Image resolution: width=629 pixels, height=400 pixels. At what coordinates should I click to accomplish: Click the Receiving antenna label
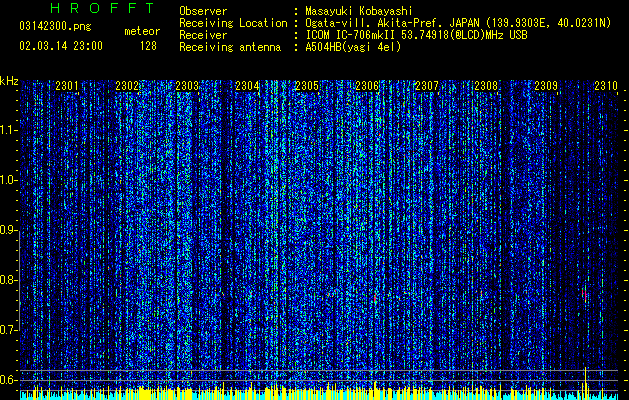click(230, 47)
